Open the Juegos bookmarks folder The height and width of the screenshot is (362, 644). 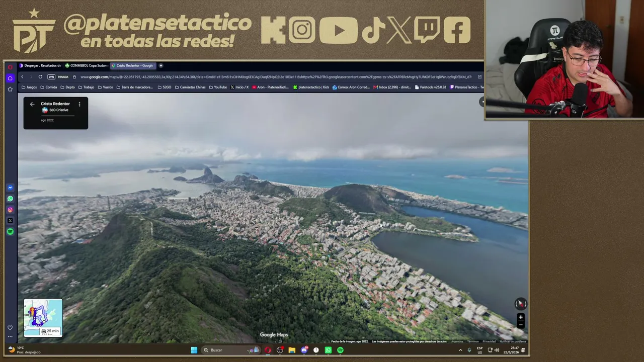point(29,87)
